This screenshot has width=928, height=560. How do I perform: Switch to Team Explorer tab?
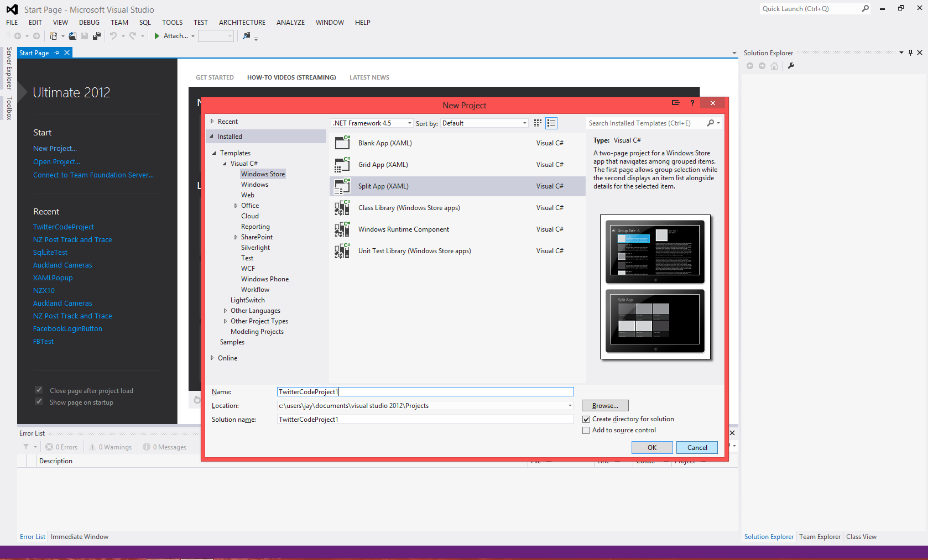click(820, 537)
